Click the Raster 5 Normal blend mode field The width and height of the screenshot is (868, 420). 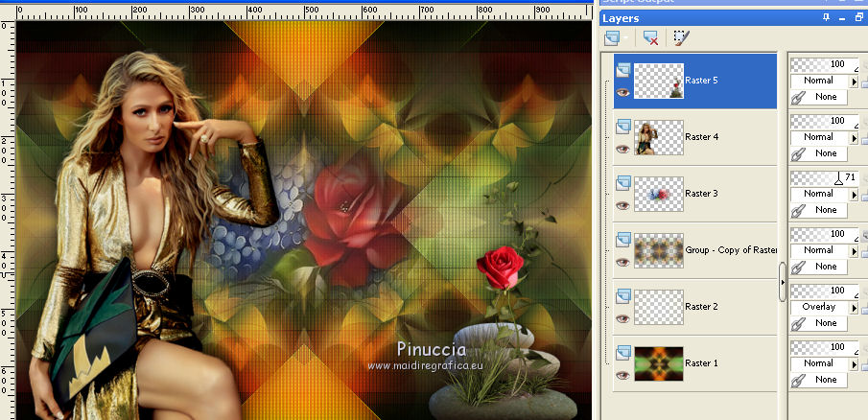point(820,81)
